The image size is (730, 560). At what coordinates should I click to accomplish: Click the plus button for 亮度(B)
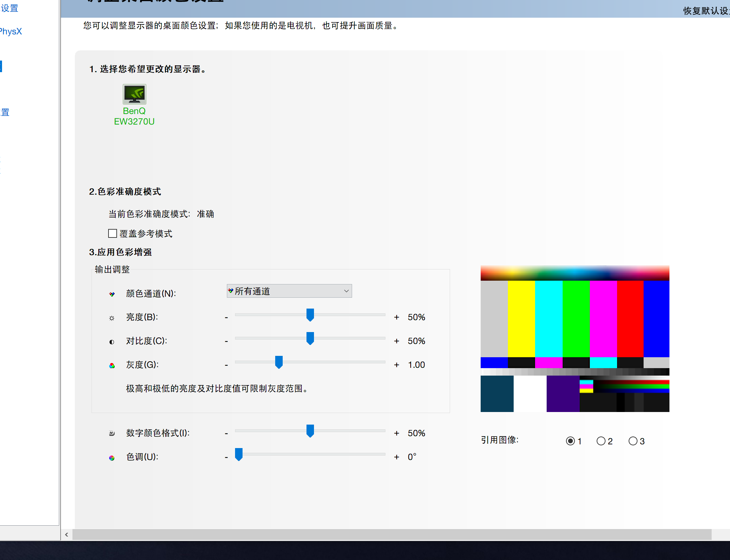(x=397, y=317)
